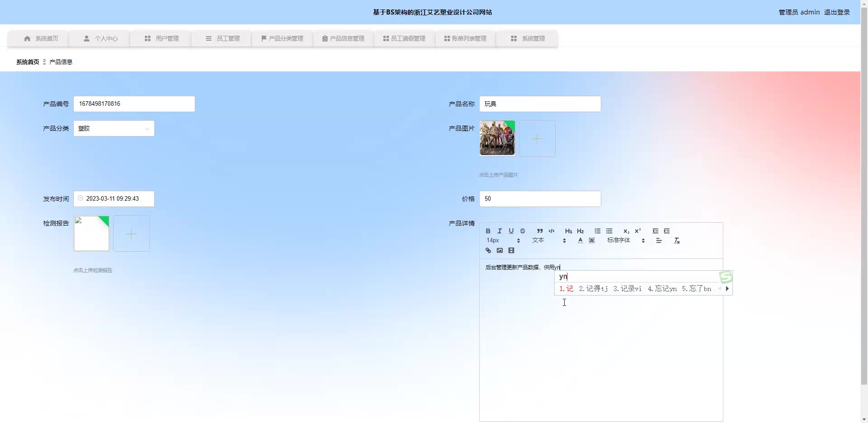Open the 产品分类管理 menu tab
The image size is (868, 423).
click(x=282, y=38)
